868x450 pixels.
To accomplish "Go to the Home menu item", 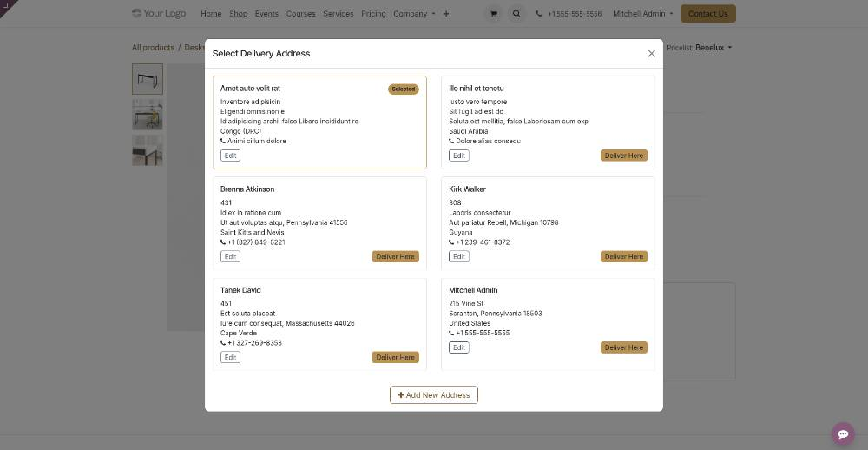I will tap(211, 14).
